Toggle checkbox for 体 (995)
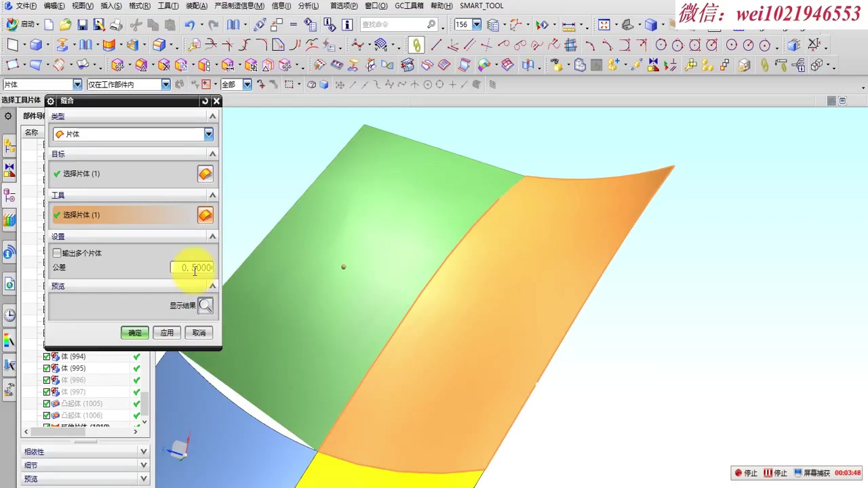 click(47, 368)
